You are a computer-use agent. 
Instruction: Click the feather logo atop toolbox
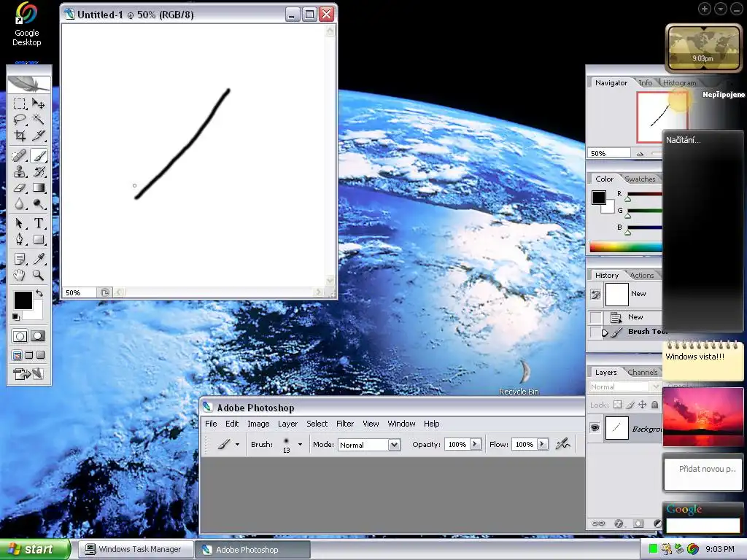[x=29, y=84]
